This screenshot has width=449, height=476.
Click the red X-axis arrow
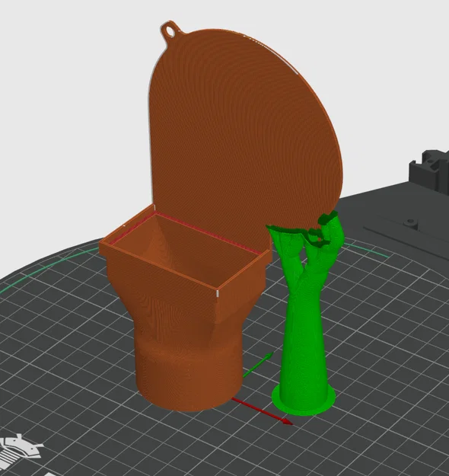(263, 411)
